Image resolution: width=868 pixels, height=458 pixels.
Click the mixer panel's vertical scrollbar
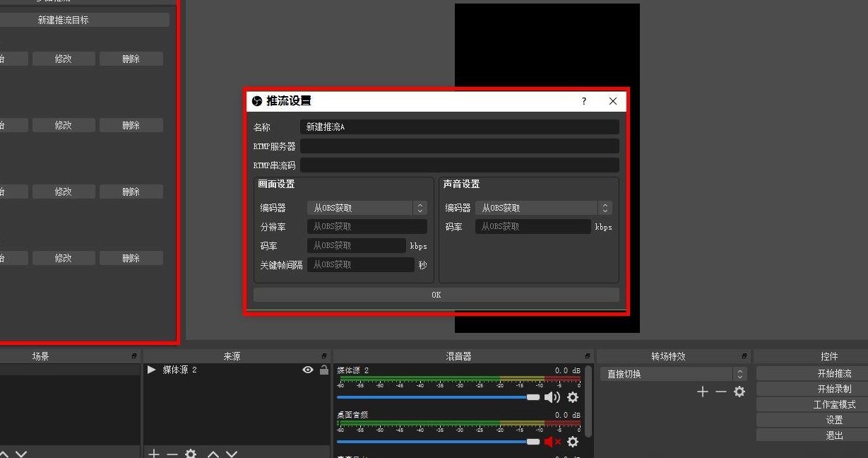coord(588,401)
